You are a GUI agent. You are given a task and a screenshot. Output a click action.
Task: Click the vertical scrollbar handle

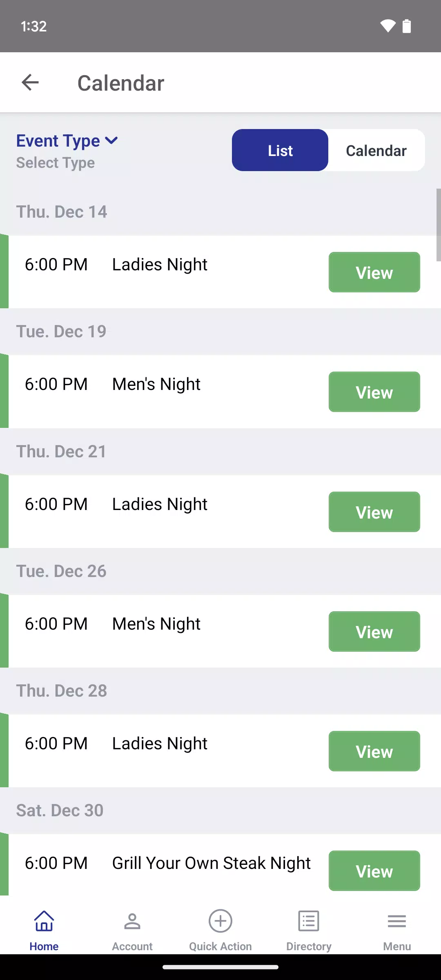click(x=438, y=225)
